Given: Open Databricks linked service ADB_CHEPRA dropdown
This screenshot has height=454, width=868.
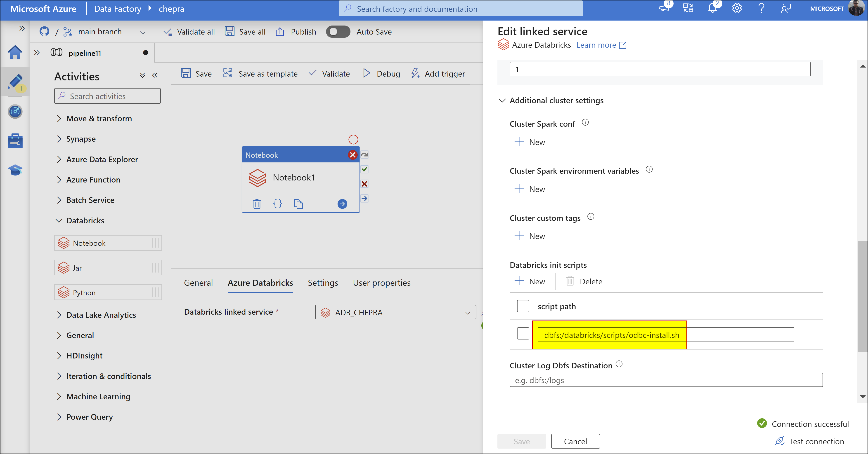Looking at the screenshot, I should tap(396, 312).
